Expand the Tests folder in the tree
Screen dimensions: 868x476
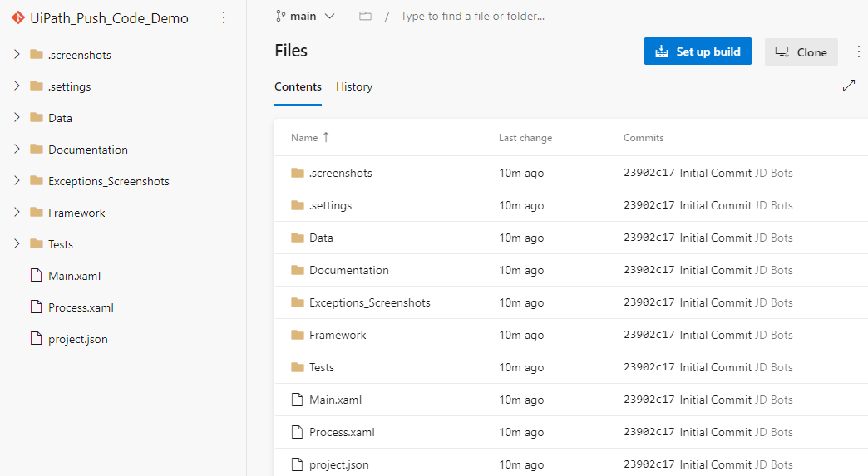pyautogui.click(x=17, y=243)
